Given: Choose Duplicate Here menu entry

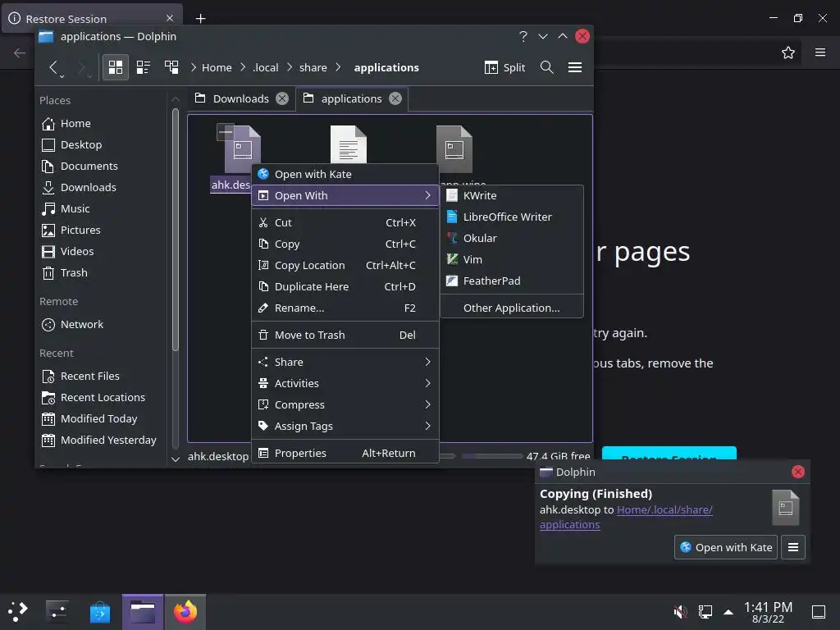Looking at the screenshot, I should [x=345, y=286].
